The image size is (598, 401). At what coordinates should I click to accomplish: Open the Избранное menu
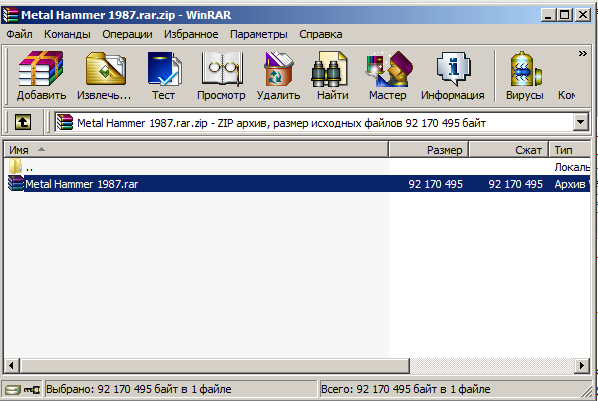tap(191, 34)
